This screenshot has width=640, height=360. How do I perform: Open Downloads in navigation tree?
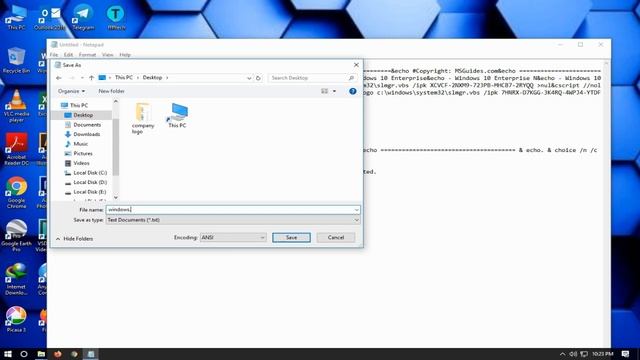pos(87,134)
